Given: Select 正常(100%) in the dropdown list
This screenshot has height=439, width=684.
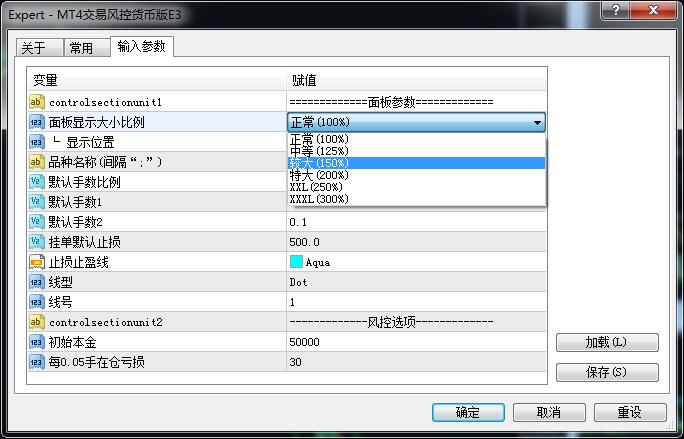Looking at the screenshot, I should coord(416,139).
